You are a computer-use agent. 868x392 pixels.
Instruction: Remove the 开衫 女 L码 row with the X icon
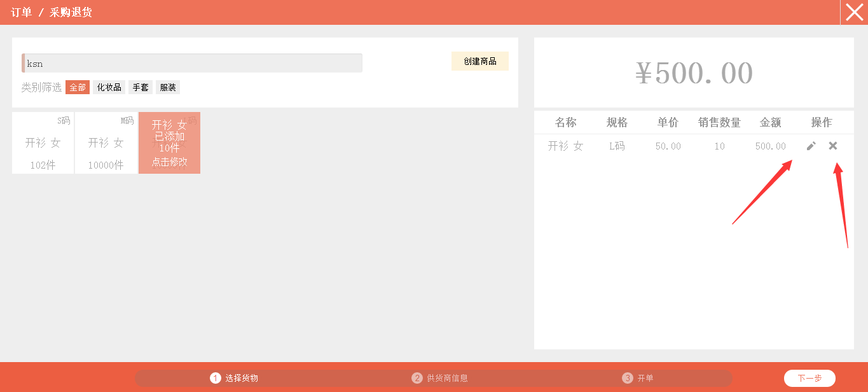[x=833, y=146]
